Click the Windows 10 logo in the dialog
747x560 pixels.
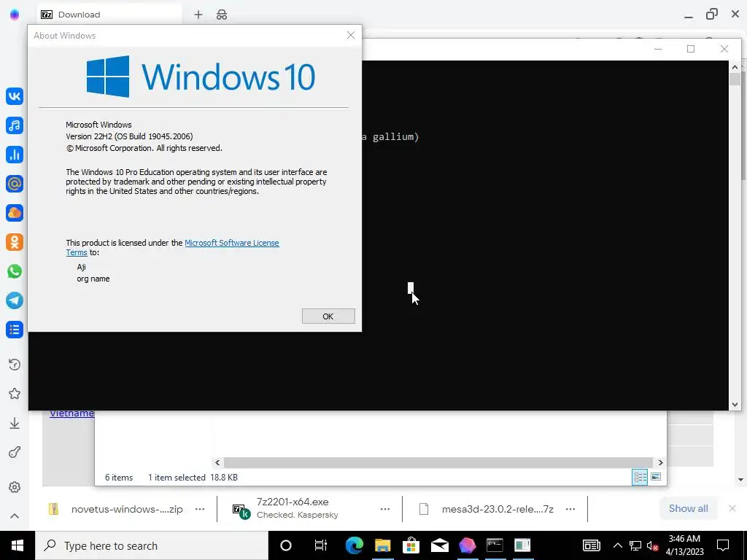point(201,76)
